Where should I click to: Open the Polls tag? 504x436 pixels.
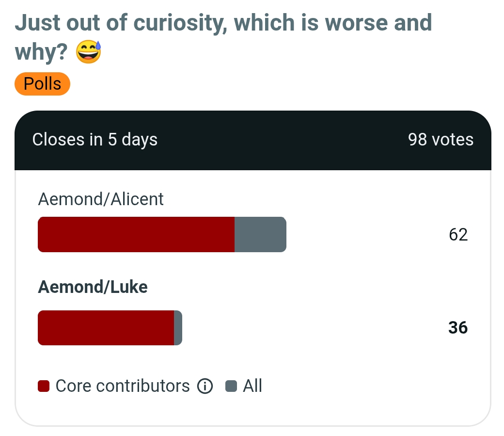(43, 84)
